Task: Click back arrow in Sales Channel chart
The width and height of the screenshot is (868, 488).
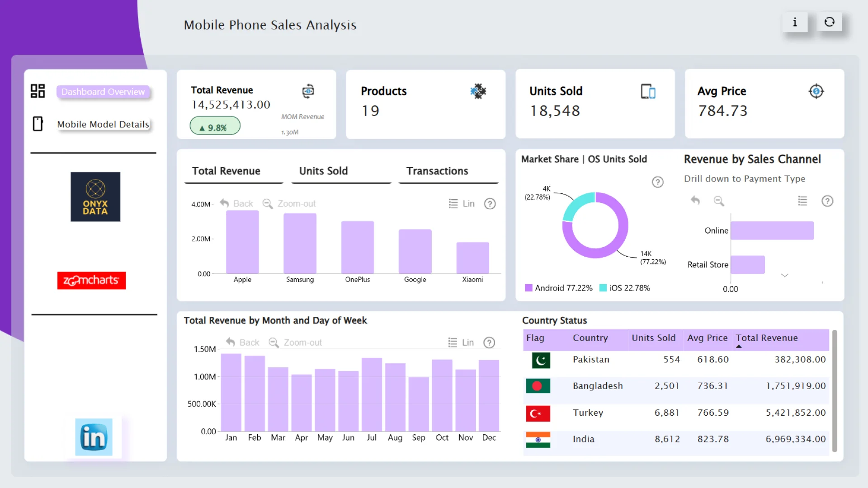Action: (x=695, y=201)
